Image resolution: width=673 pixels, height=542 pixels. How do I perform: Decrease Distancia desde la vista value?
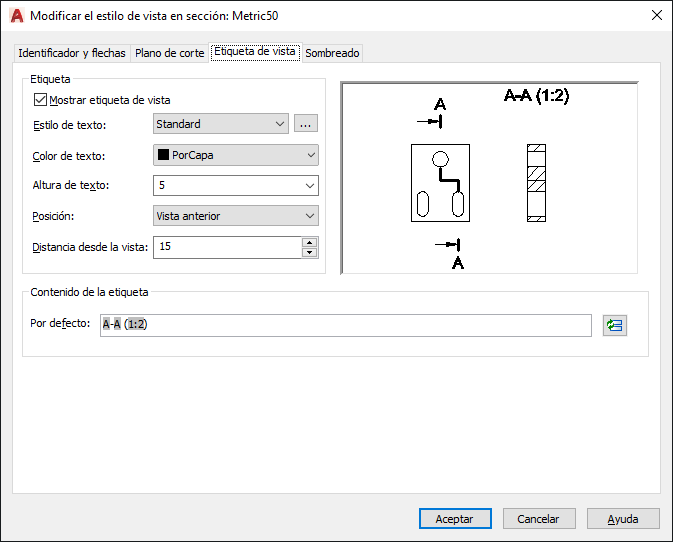point(310,252)
